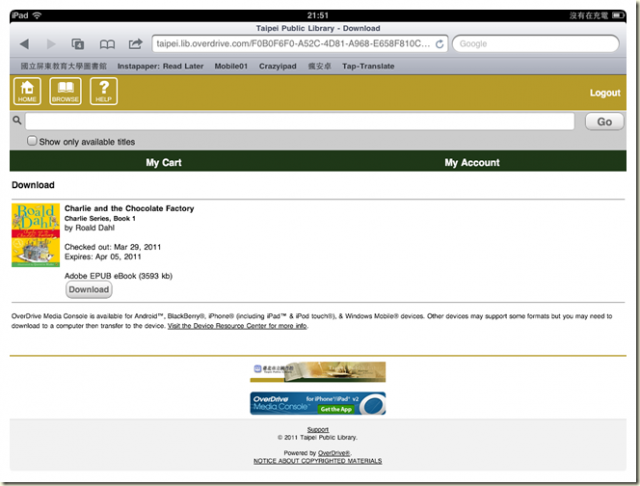Click 'Checked out: Mar 29, 2011' text
Viewport: 640px width, 486px height.
tap(113, 247)
